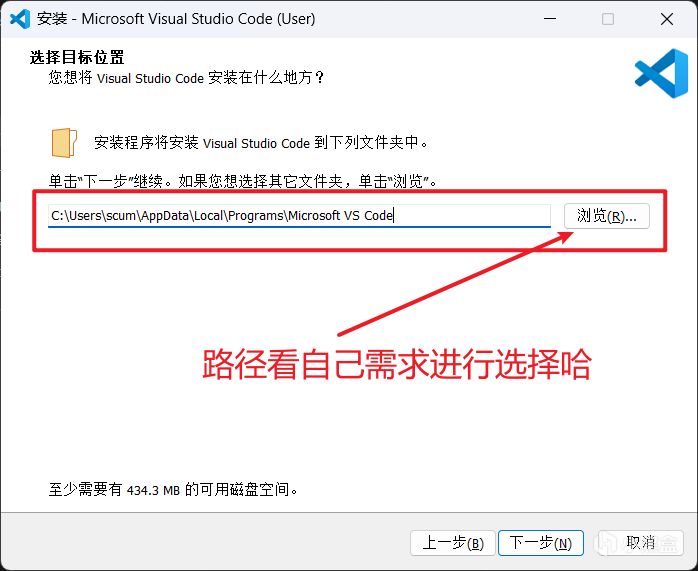Click the 选择目标位置 heading text
Screen dimensions: 698x571
click(77, 57)
